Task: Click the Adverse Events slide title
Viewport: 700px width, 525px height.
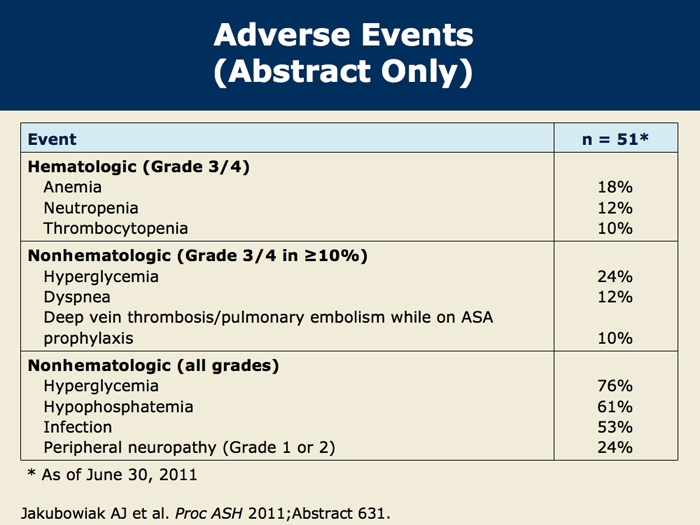Action: [x=343, y=53]
